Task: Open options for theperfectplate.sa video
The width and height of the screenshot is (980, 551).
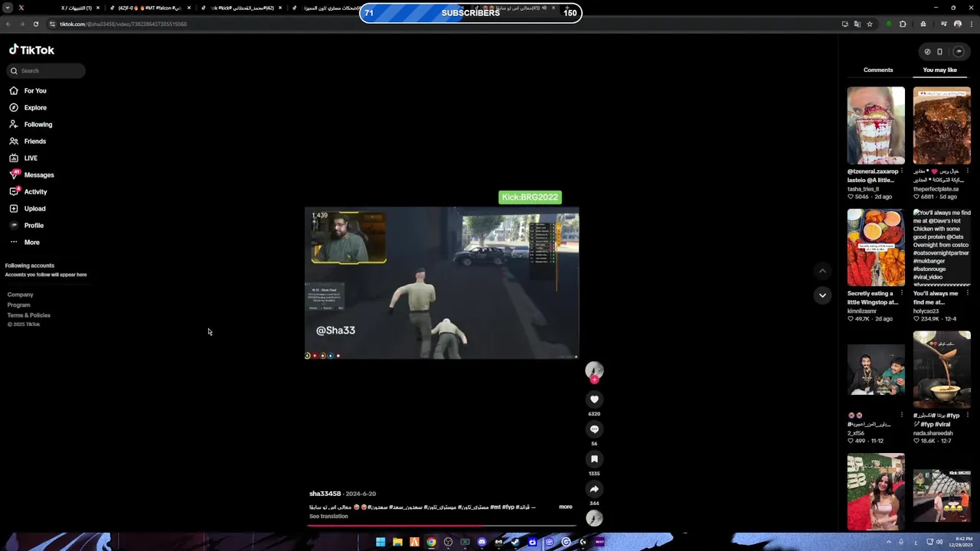Action: coord(968,171)
